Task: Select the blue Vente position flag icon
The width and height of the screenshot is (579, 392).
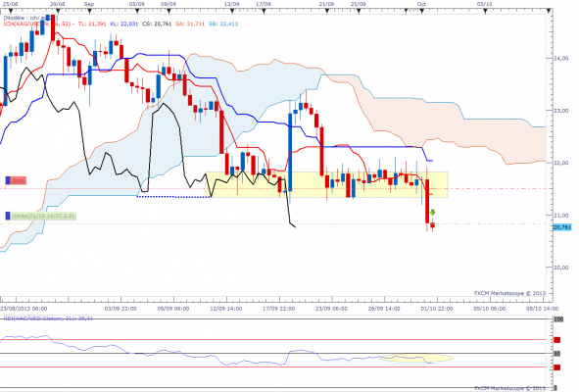Action: click(8, 216)
